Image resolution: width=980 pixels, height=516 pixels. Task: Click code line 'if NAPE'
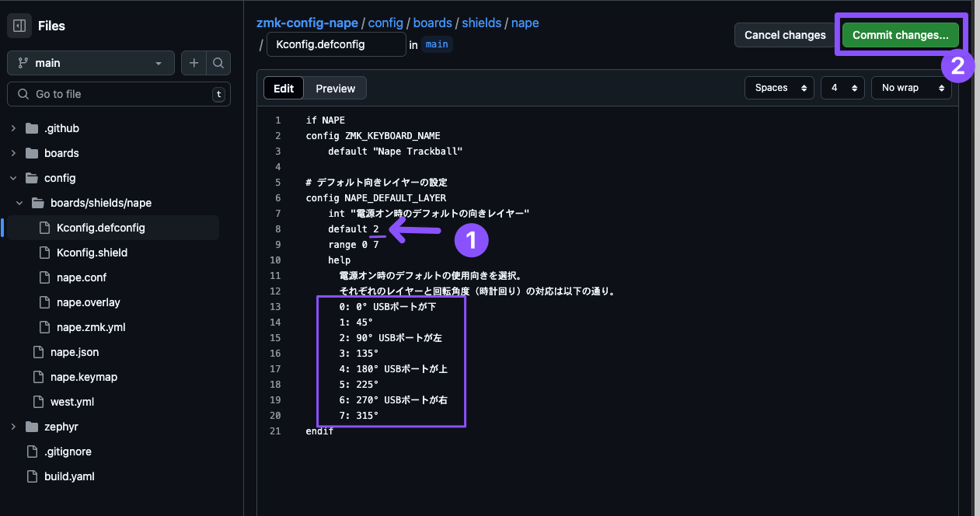(326, 120)
